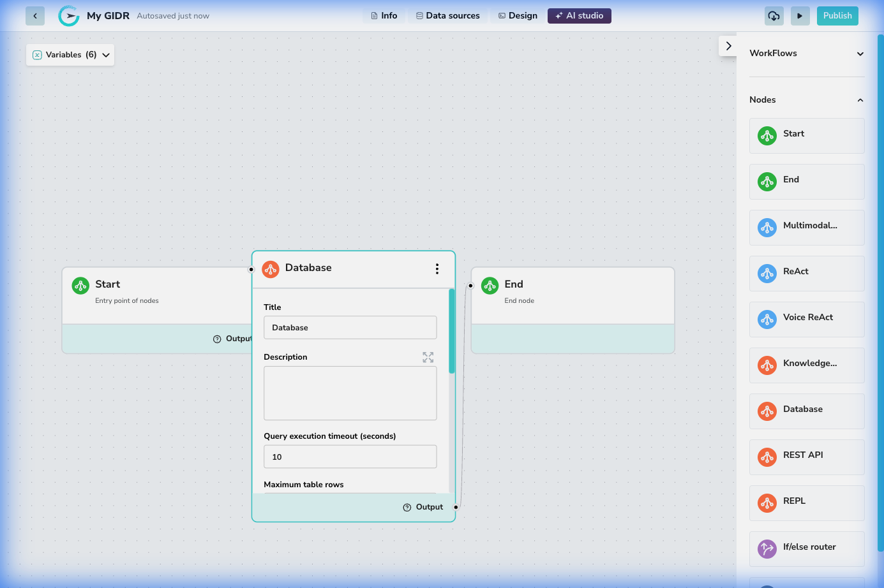The height and width of the screenshot is (588, 884).
Task: Select the If/else router node icon
Action: tap(767, 549)
